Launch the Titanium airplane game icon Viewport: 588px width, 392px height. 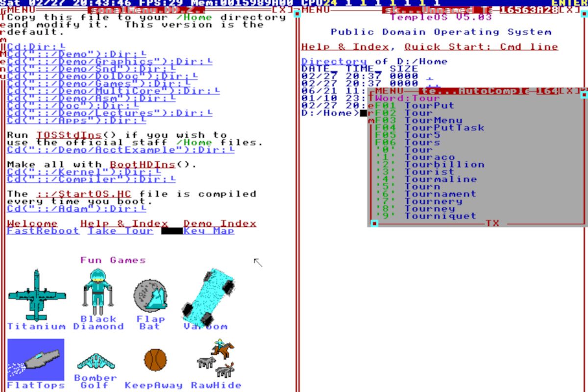(x=36, y=295)
